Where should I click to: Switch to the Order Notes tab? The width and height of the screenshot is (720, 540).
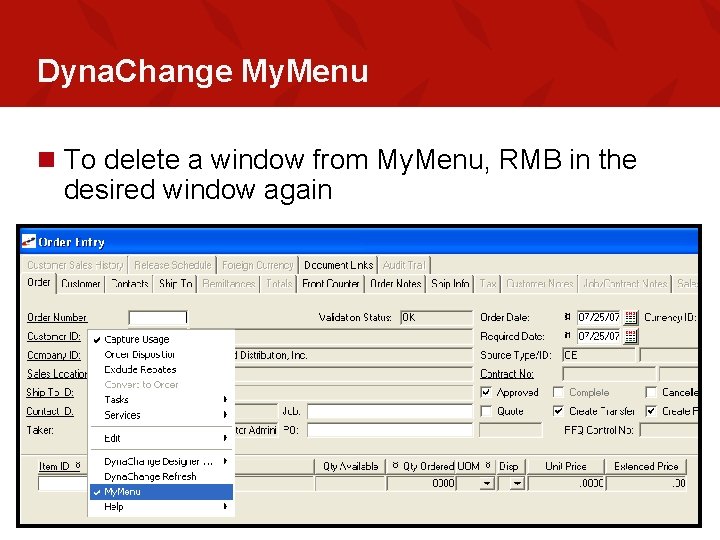(x=395, y=284)
